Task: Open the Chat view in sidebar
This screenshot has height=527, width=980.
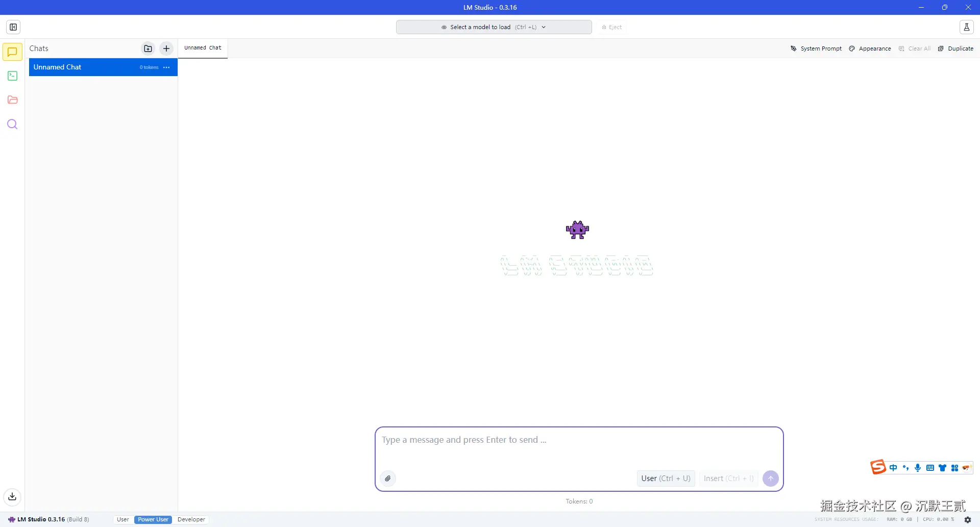Action: [13, 52]
